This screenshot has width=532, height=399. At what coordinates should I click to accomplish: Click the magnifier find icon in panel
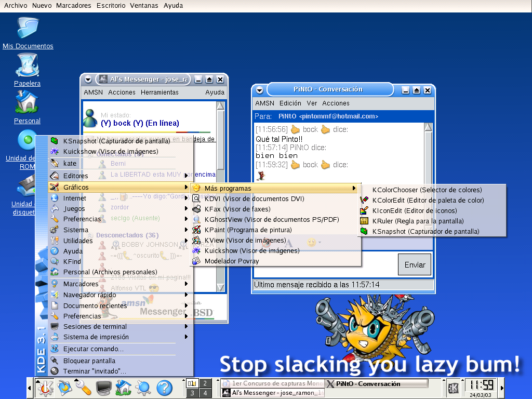tap(143, 388)
